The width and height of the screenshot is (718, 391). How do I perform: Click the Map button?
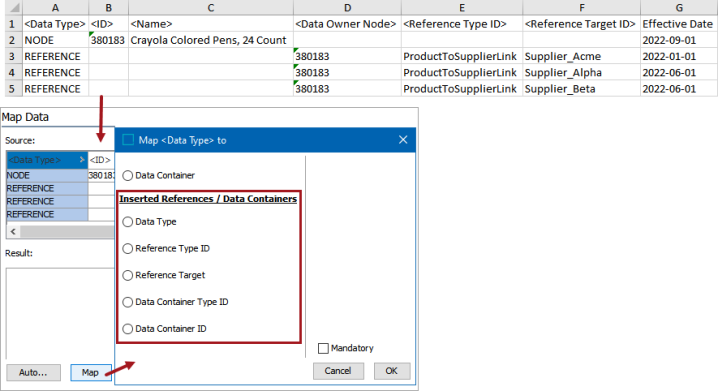click(x=91, y=372)
